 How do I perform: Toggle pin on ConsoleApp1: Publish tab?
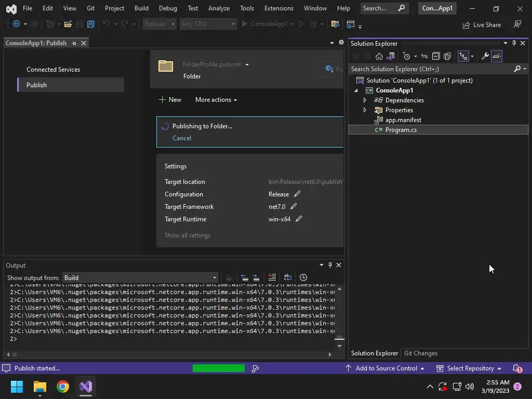(x=74, y=43)
